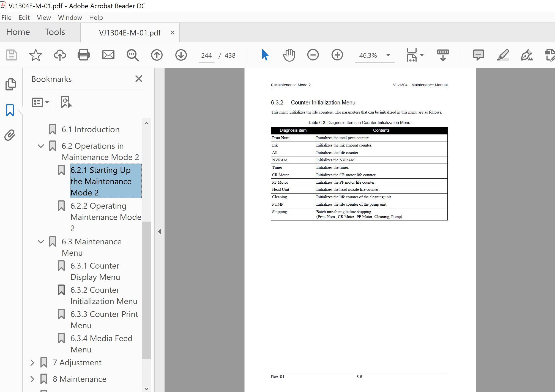Open the zoom level dropdown

pyautogui.click(x=388, y=55)
